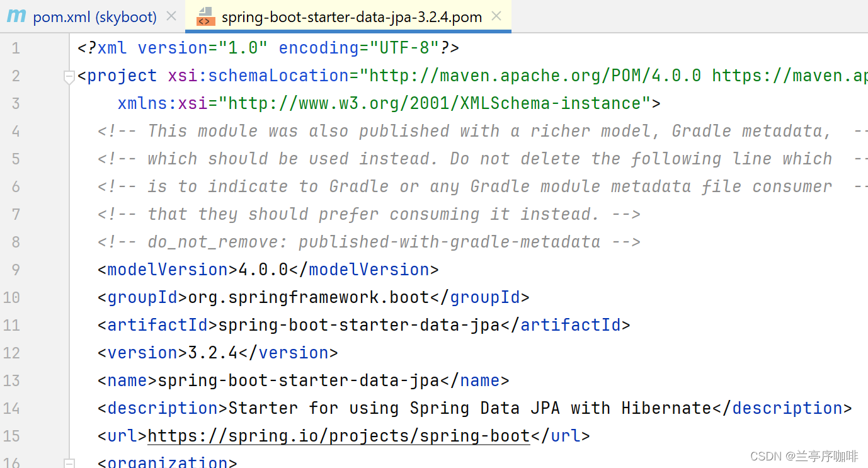Click the artifactId value spring-boot-starter-data-jpa
The width and height of the screenshot is (868, 468).
pyautogui.click(x=359, y=325)
